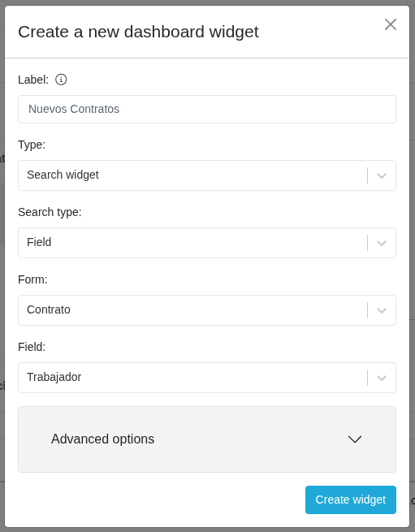Open the Search type dropdown showing Field

207,243
